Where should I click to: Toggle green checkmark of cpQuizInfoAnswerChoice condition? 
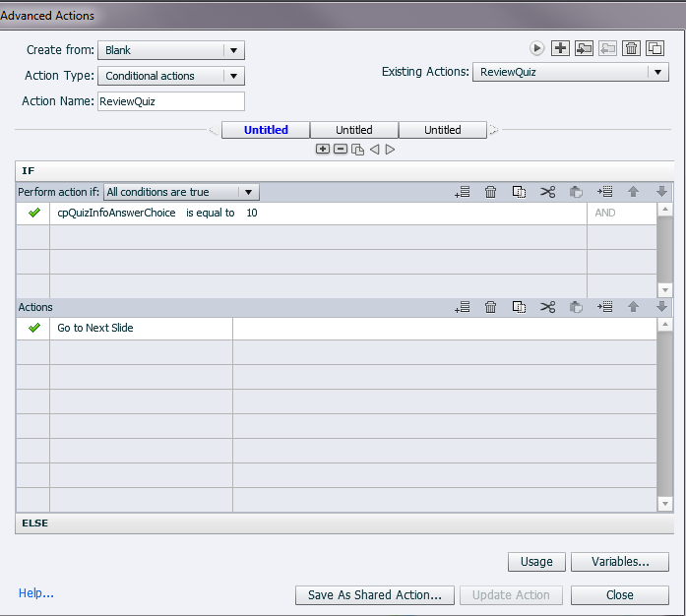click(34, 213)
